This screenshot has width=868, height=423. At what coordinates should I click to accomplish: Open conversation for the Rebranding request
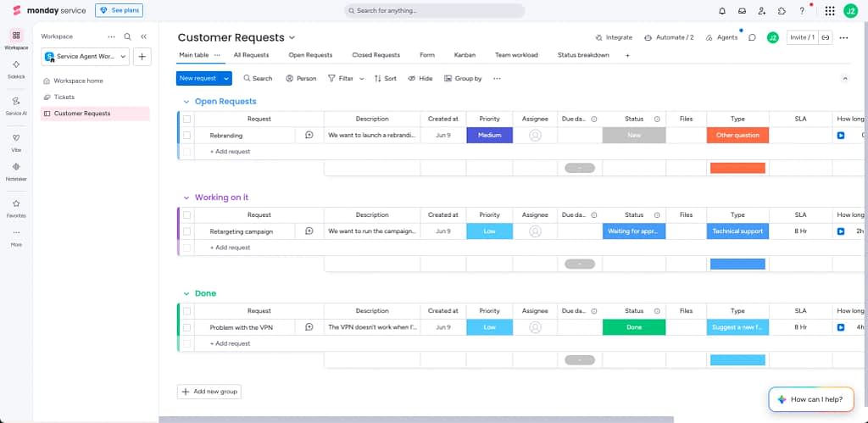pyautogui.click(x=309, y=135)
